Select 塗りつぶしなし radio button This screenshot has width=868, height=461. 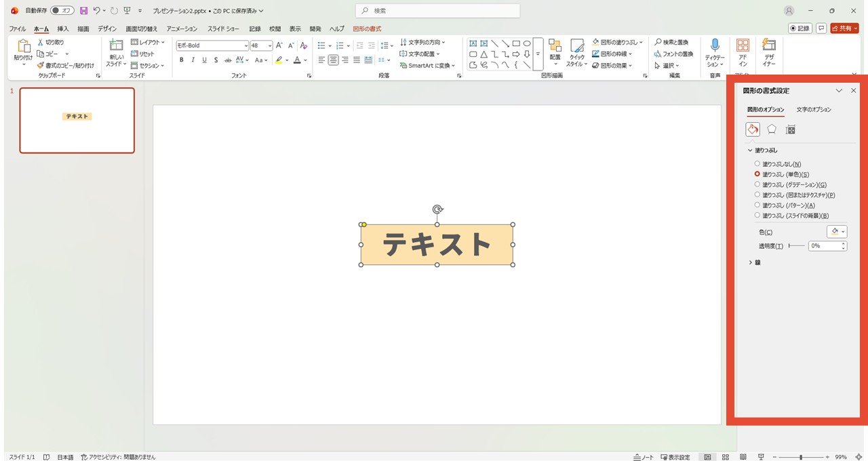(757, 163)
